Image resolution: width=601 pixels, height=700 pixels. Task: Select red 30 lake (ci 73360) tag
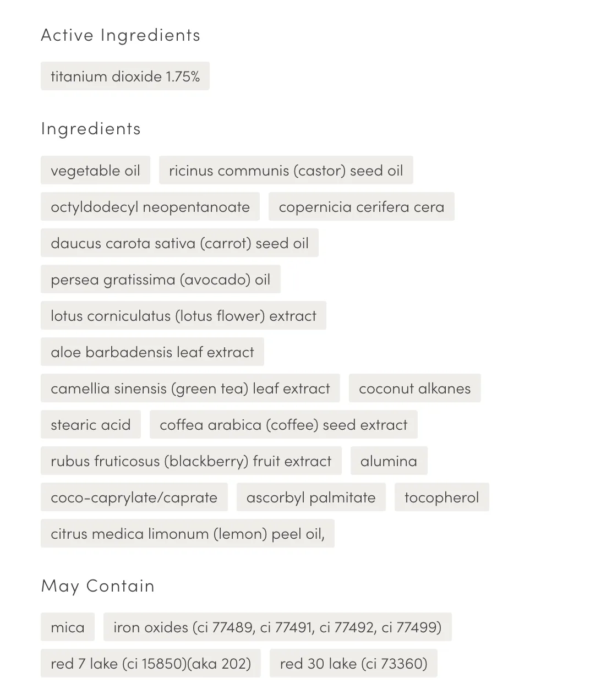pos(353,663)
